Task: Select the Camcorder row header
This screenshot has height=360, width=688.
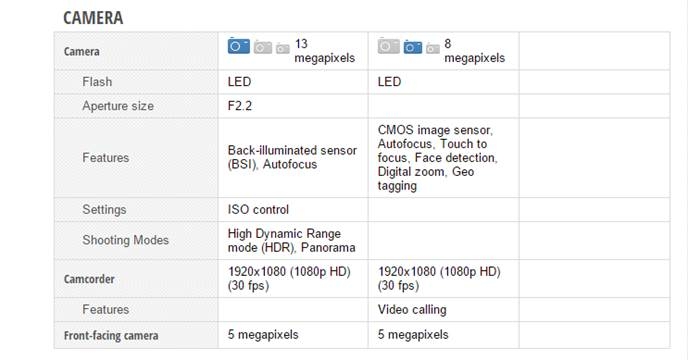Action: click(x=89, y=279)
